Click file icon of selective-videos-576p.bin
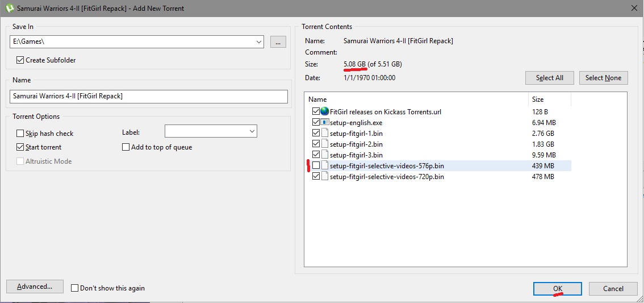This screenshot has height=303, width=644. (324, 165)
